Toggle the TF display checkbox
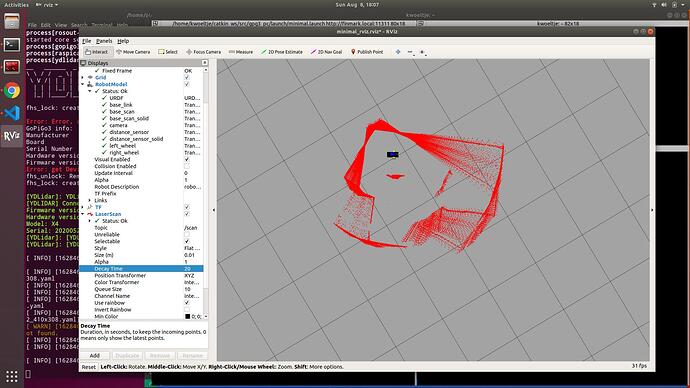Screen dimensions: 690x388 pyautogui.click(x=187, y=207)
